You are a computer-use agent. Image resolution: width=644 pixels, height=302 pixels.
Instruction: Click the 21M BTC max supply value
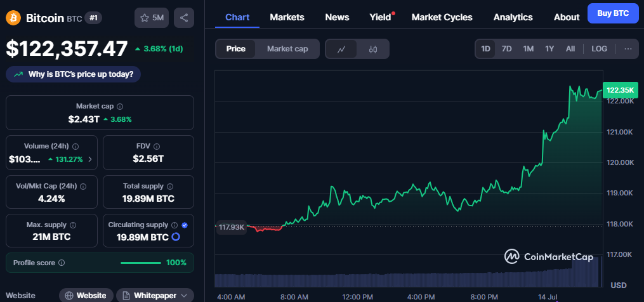[x=51, y=237]
